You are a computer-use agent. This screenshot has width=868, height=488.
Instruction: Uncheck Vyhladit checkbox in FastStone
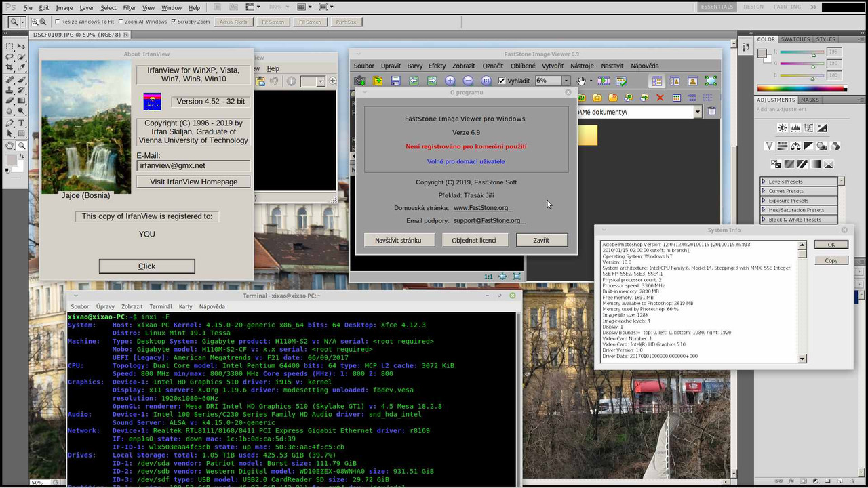click(502, 81)
